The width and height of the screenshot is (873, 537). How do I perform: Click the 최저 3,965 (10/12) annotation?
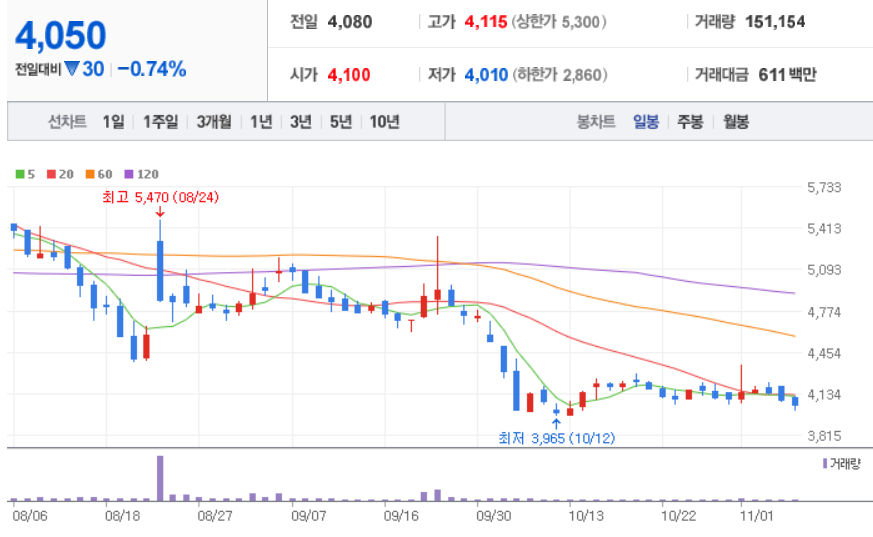point(557,439)
